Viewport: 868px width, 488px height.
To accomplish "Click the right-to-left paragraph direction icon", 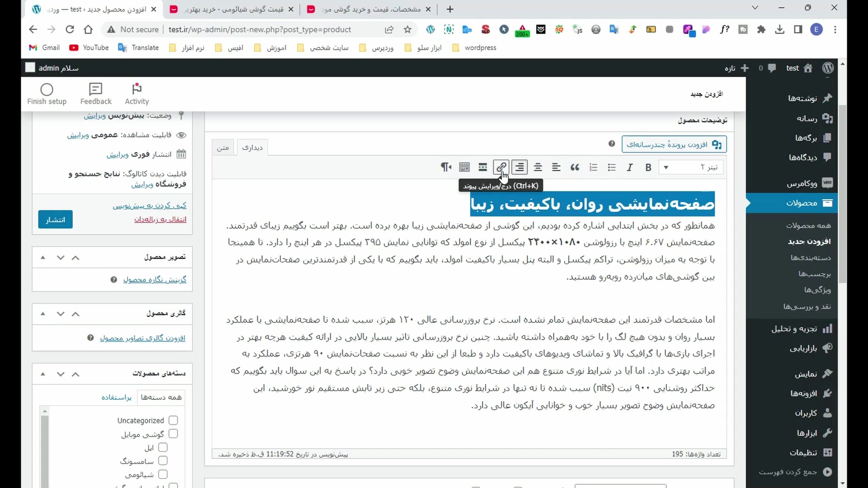I will click(x=446, y=168).
